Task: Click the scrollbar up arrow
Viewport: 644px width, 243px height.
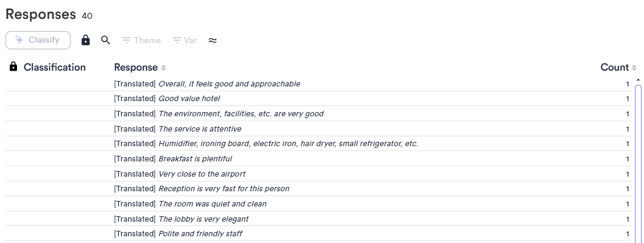Action: click(638, 80)
